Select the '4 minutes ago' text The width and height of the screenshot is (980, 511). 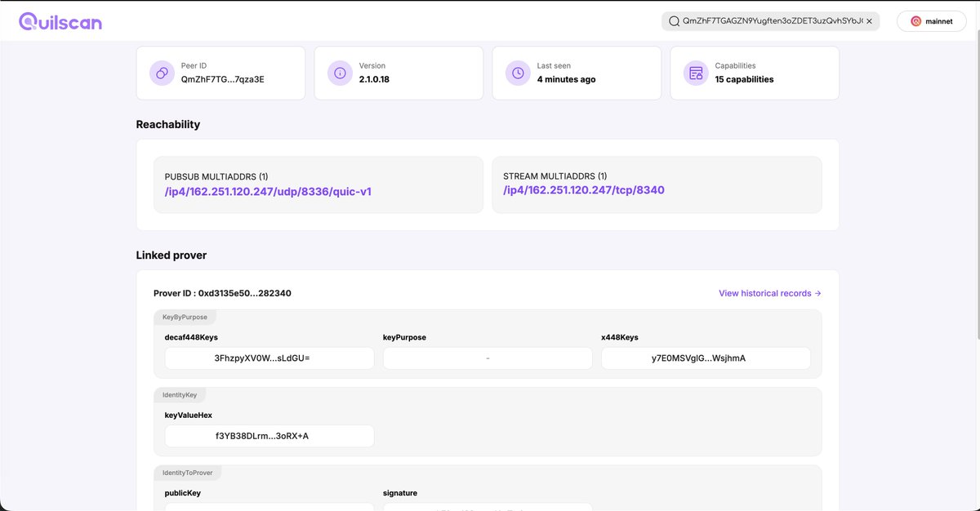[566, 79]
